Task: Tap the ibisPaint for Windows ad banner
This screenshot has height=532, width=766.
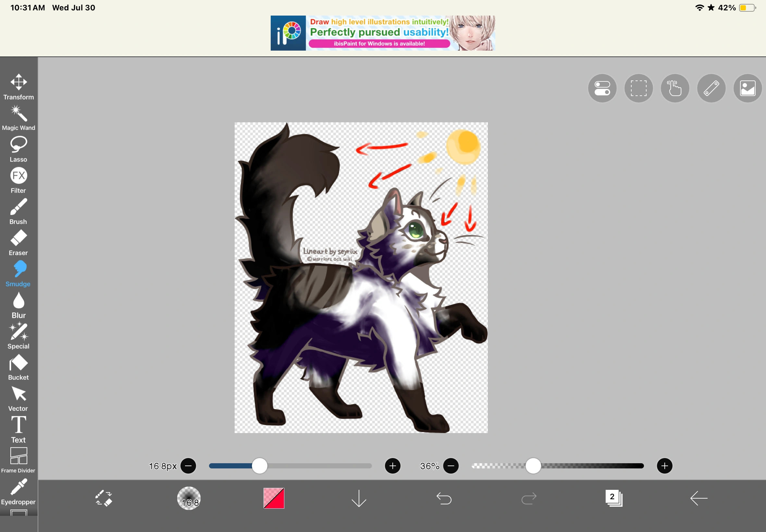Action: click(x=382, y=33)
